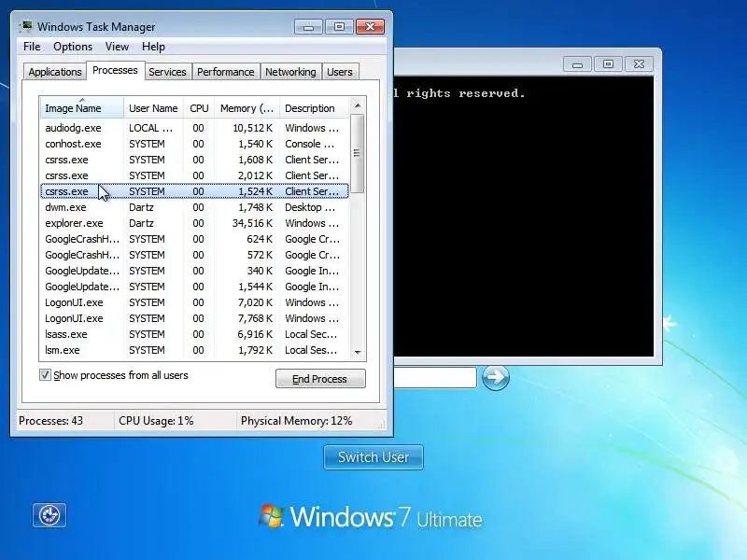Viewport: 747px width, 560px height.
Task: Switch to the Services tab
Action: (168, 72)
